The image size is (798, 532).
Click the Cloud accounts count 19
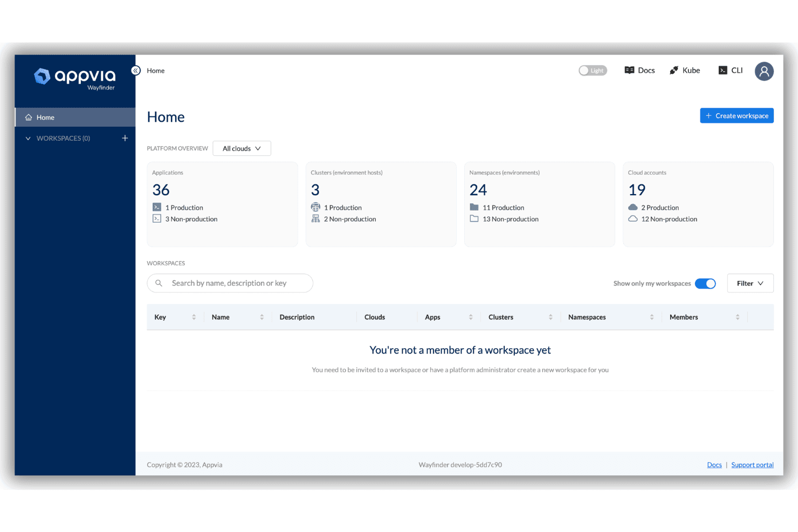(637, 190)
